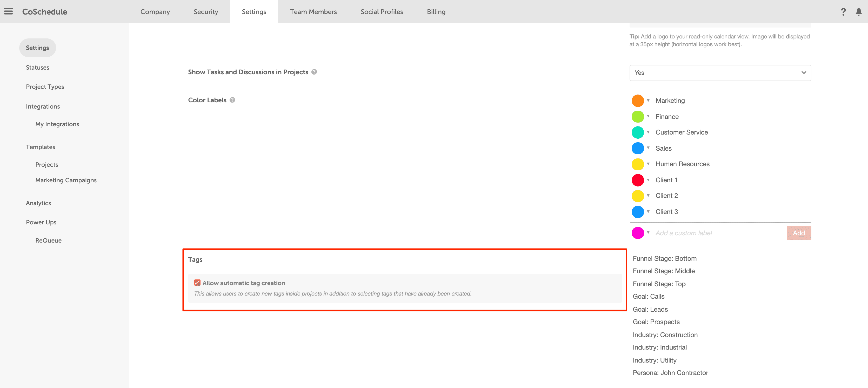
Task: Click the Industry: Industrial tag
Action: click(659, 347)
